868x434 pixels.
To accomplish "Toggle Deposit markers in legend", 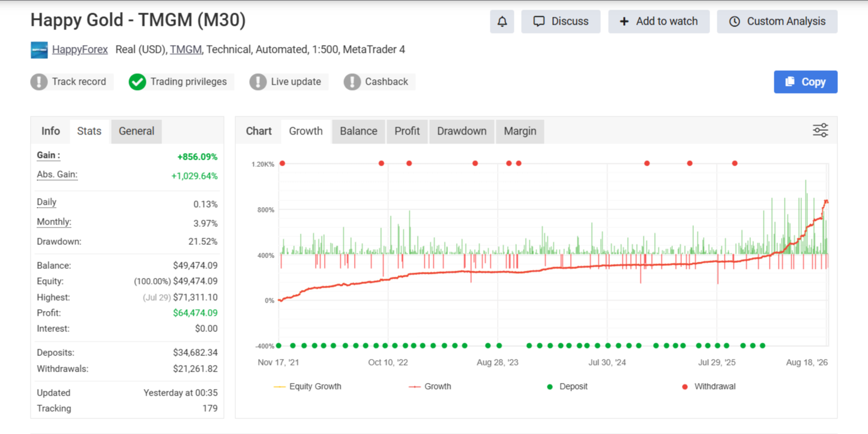I will coord(567,387).
